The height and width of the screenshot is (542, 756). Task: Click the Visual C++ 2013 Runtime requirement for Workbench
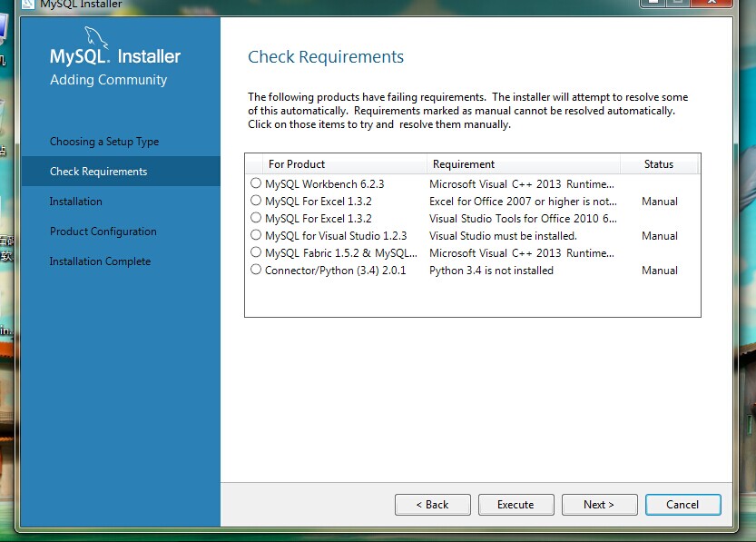(522, 183)
